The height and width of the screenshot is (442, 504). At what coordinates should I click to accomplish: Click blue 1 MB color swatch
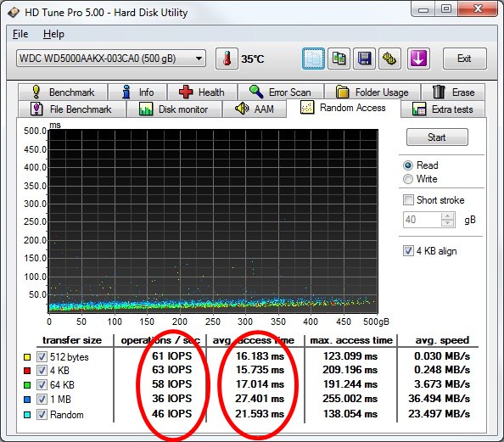click(27, 400)
